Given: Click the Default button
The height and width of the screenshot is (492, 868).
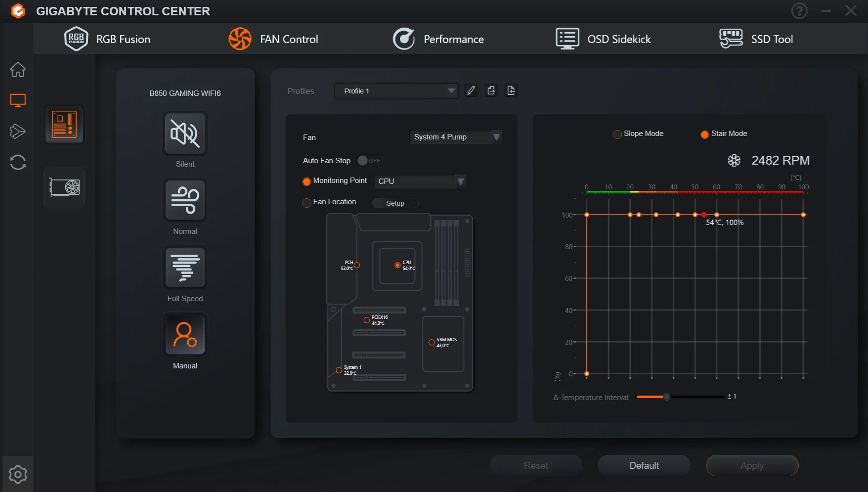Looking at the screenshot, I should (644, 465).
